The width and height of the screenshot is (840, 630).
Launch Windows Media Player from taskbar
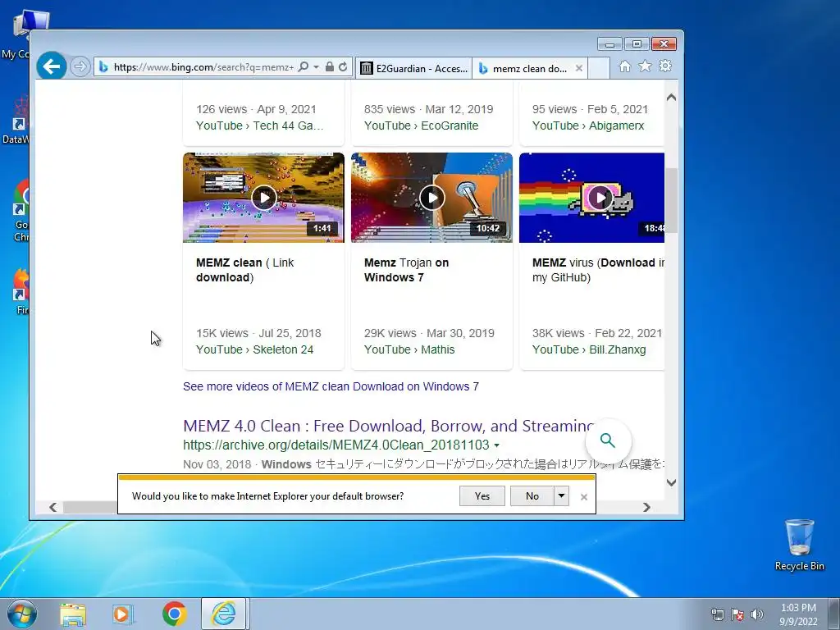pos(122,614)
